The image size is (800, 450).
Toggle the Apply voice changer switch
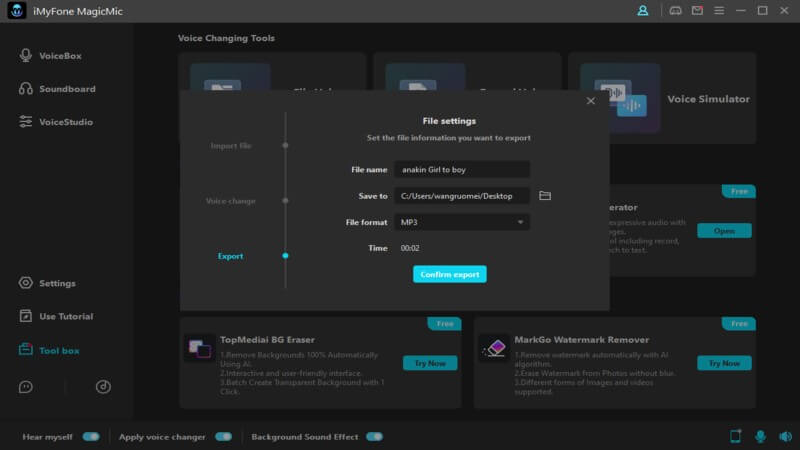tap(223, 437)
